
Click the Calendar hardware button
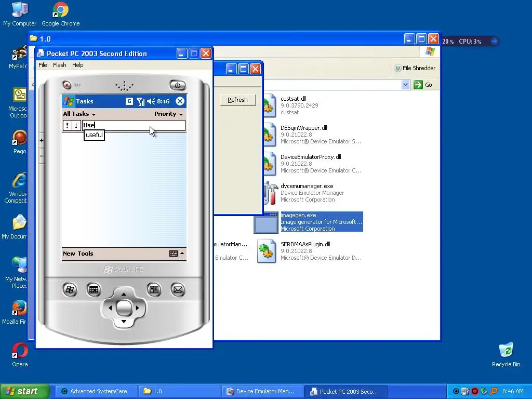[x=94, y=289]
